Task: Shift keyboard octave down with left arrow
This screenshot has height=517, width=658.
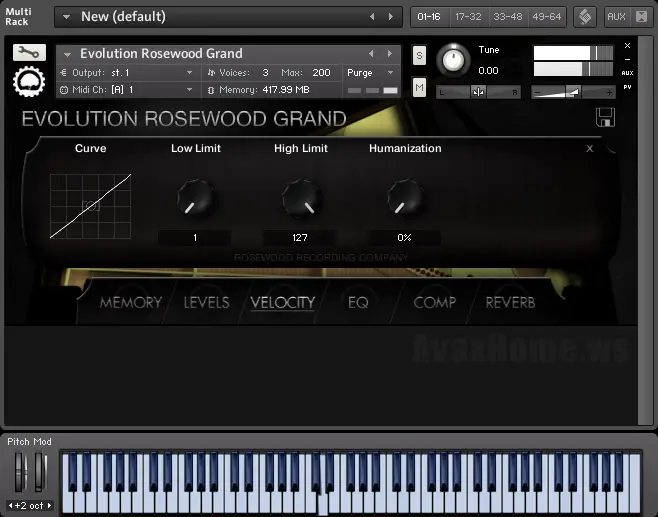Action: point(10,505)
